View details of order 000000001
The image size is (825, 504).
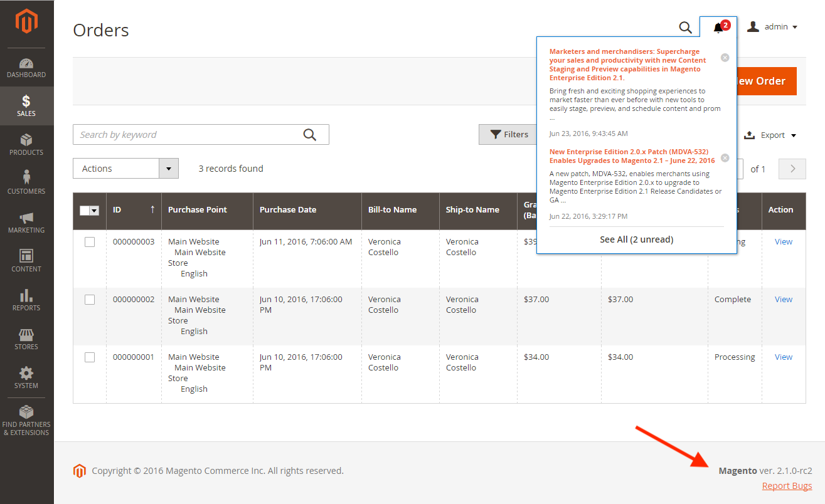783,357
